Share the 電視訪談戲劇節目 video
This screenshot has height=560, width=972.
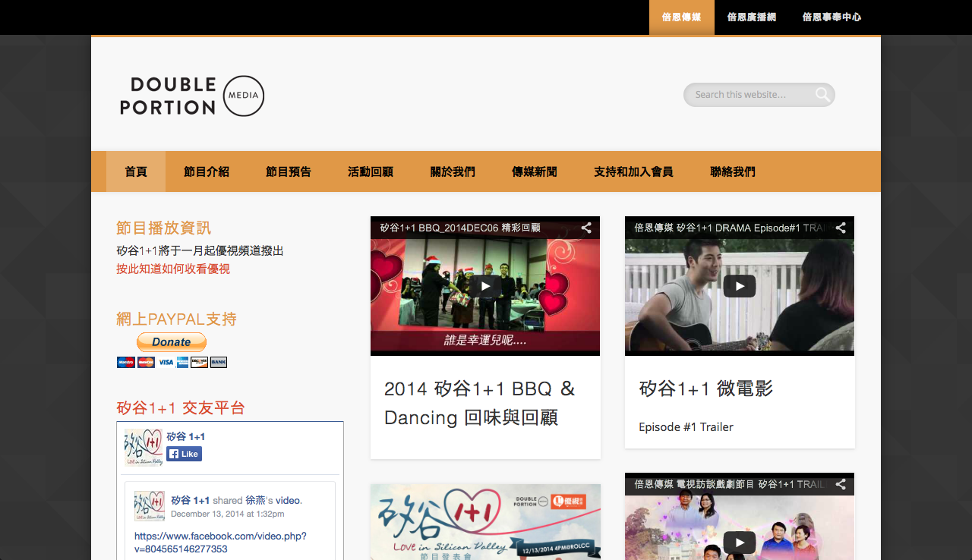(x=841, y=484)
